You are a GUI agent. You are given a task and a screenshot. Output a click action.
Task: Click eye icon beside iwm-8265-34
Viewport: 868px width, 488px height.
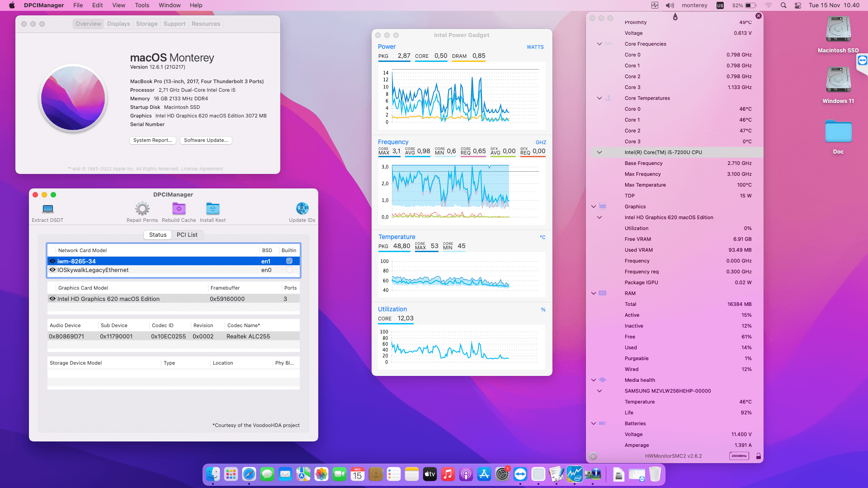click(52, 261)
